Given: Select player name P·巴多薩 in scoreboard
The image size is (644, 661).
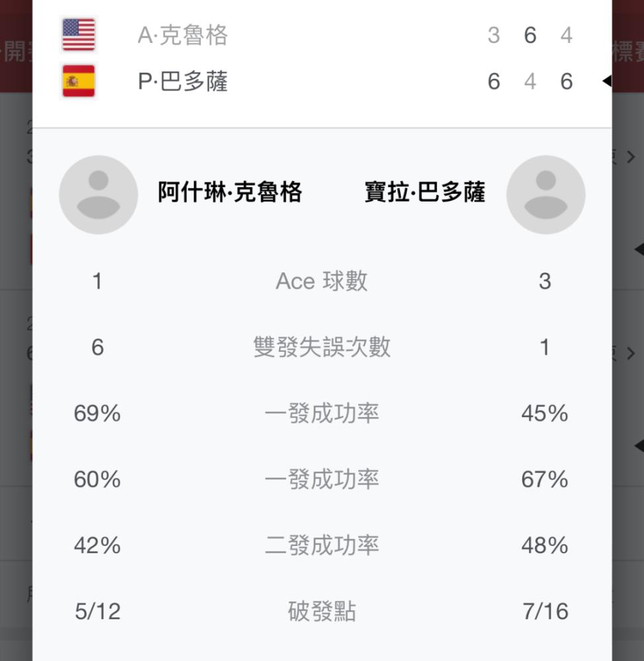Looking at the screenshot, I should tap(182, 81).
